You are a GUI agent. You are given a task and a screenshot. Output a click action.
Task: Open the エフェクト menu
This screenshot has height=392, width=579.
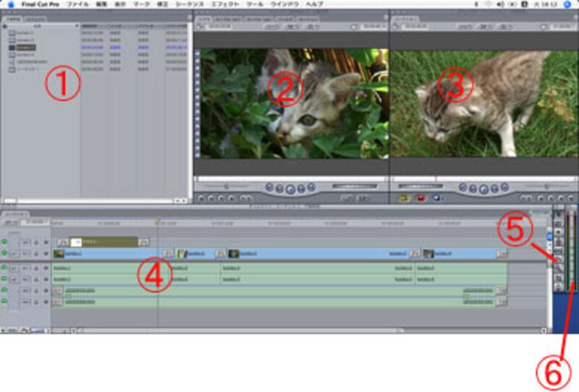[230, 4]
